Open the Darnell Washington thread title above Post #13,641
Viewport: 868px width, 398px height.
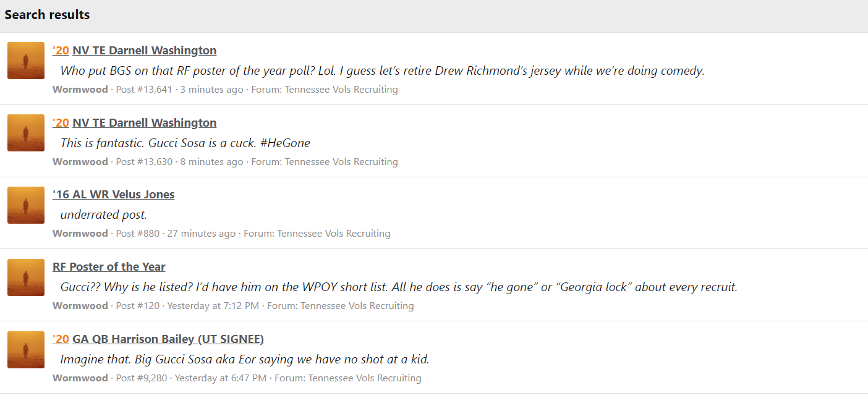[144, 51]
